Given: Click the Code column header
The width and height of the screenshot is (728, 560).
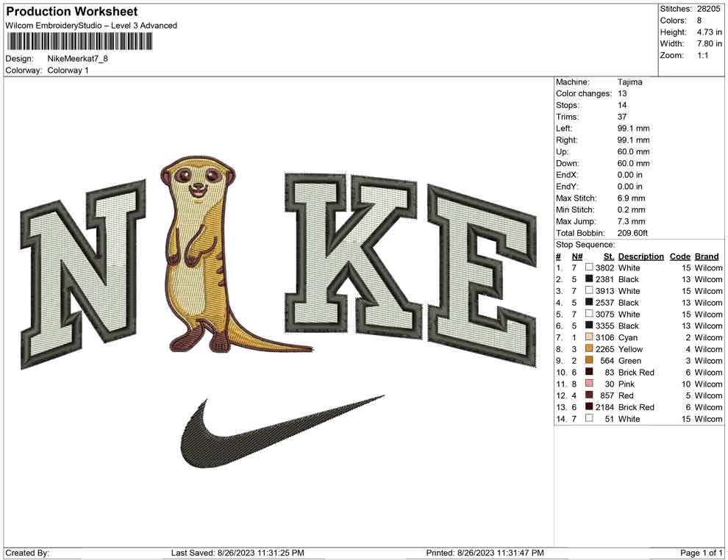Looking at the screenshot, I should (680, 256).
